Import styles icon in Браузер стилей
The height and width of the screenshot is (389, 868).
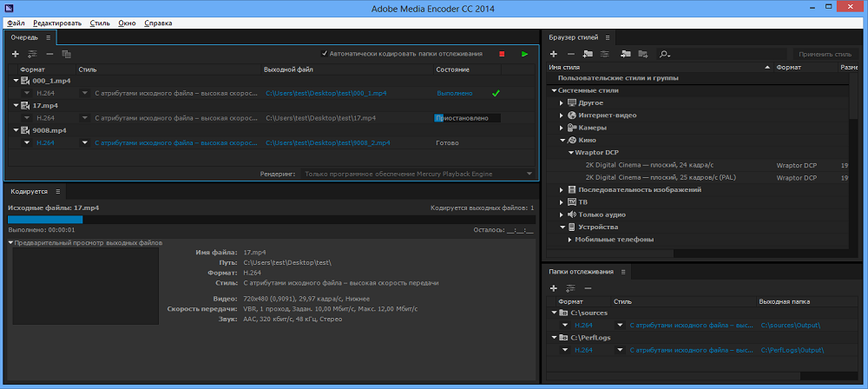[626, 55]
